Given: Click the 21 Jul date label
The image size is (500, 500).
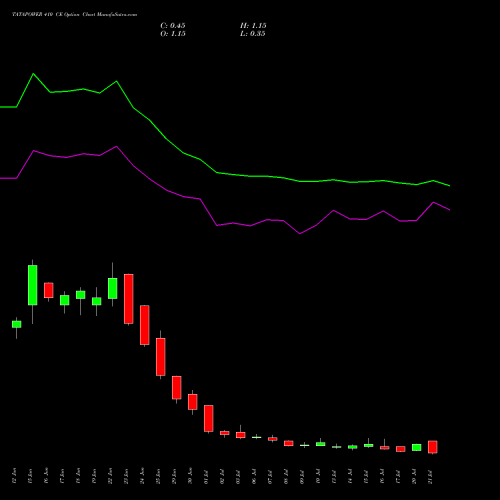Looking at the screenshot, I should [x=430, y=476].
